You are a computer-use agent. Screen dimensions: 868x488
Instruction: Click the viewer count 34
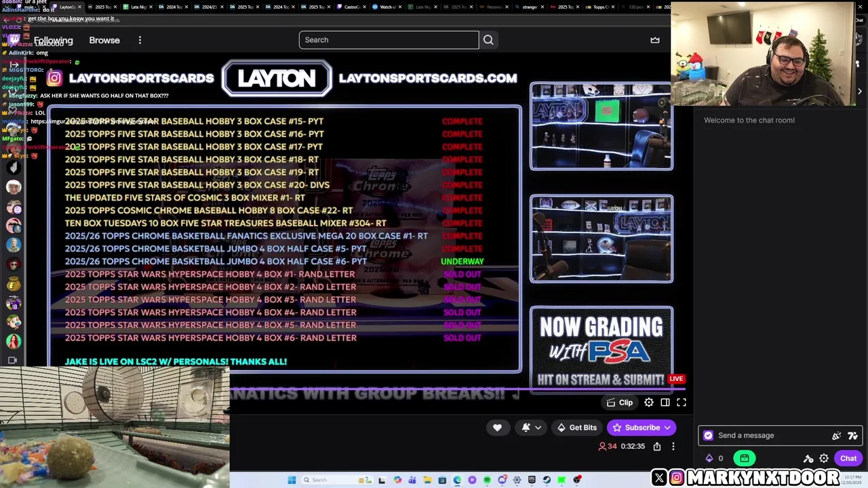point(608,447)
